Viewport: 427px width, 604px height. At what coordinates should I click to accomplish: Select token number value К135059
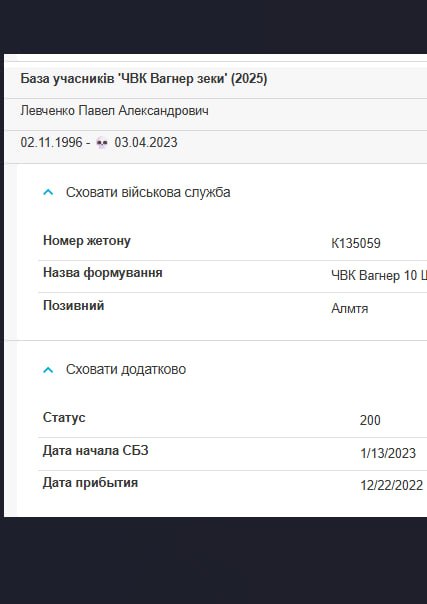tap(356, 243)
